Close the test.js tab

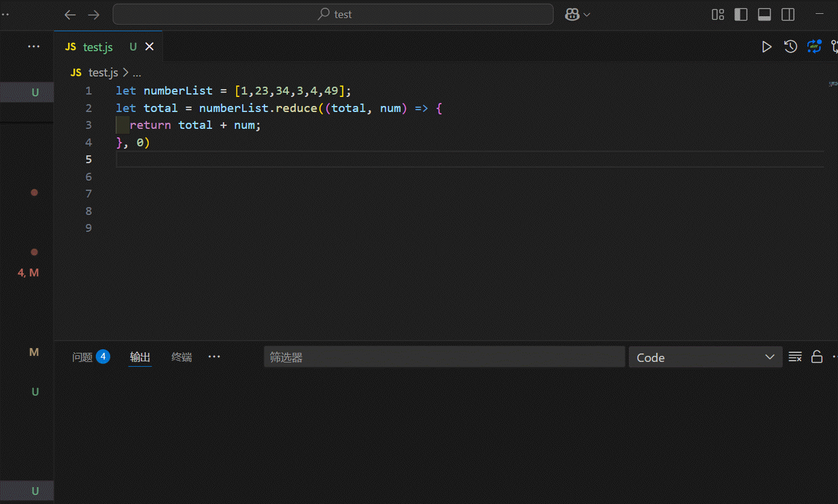[x=149, y=47]
